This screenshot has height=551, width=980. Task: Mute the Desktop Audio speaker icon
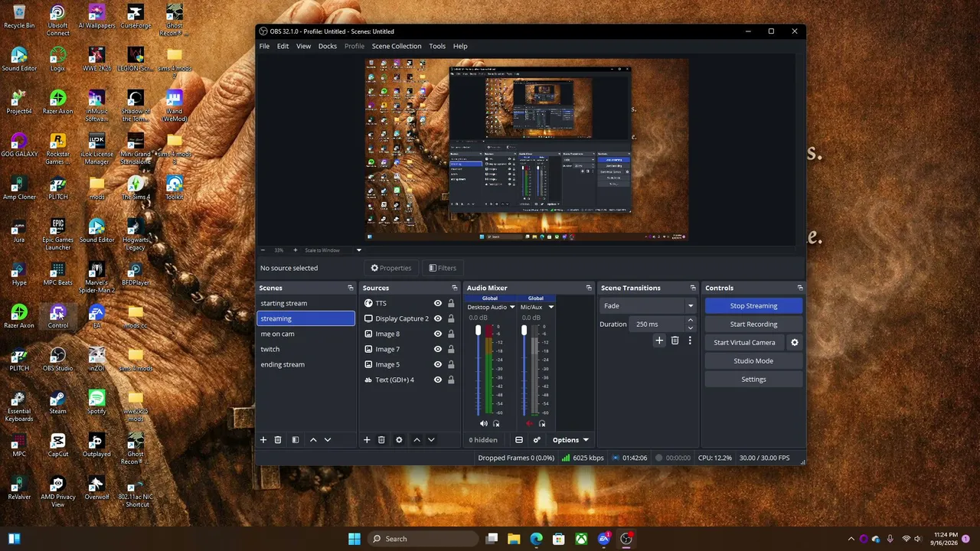(484, 423)
